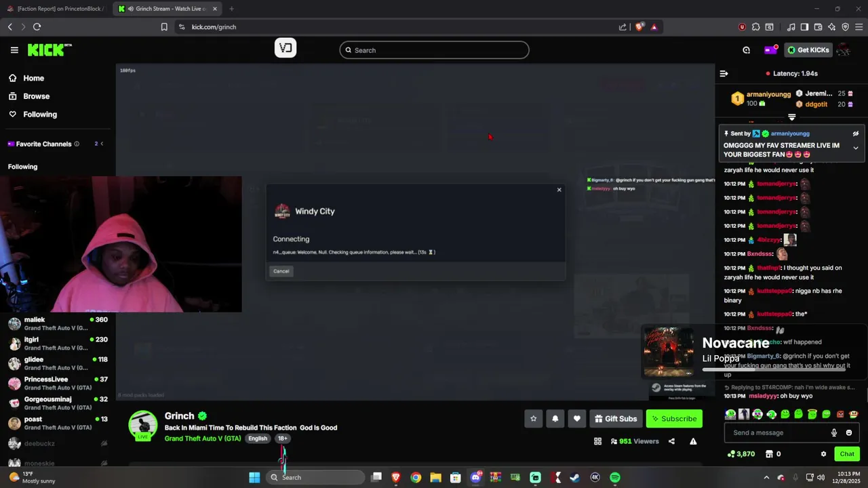The height and width of the screenshot is (488, 868).
Task: Open chat settings gear
Action: [x=823, y=454]
